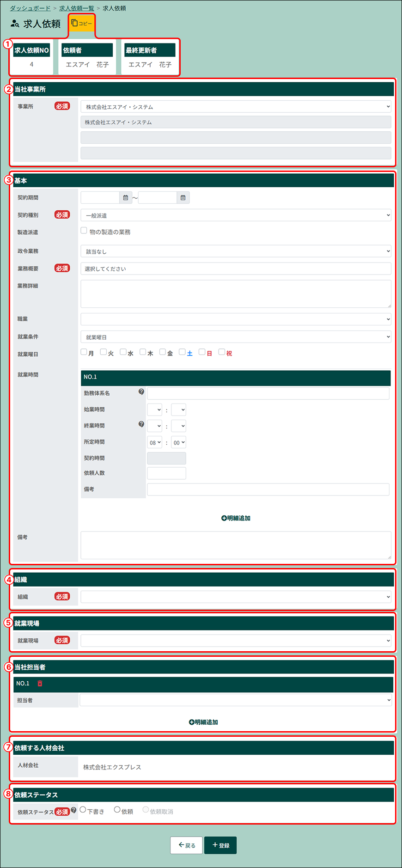Open the 所定時間 minute dropdown showing 00
Image resolution: width=402 pixels, height=868 pixels.
coord(178,442)
